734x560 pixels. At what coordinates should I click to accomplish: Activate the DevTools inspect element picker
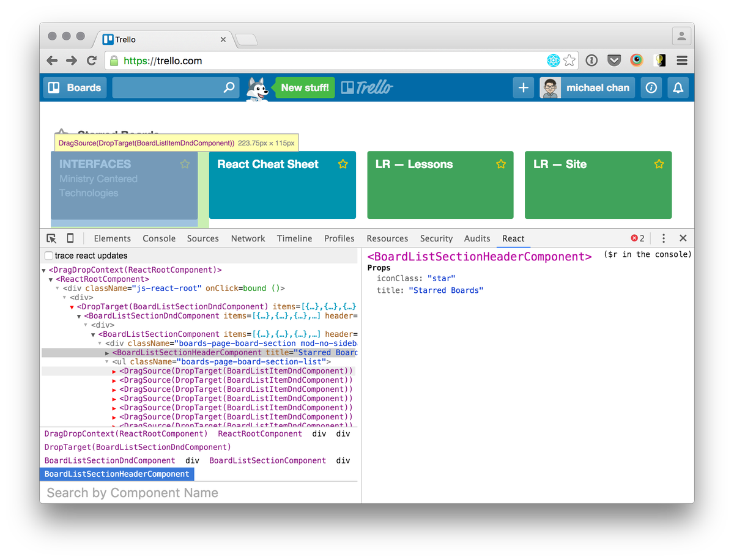click(x=51, y=238)
